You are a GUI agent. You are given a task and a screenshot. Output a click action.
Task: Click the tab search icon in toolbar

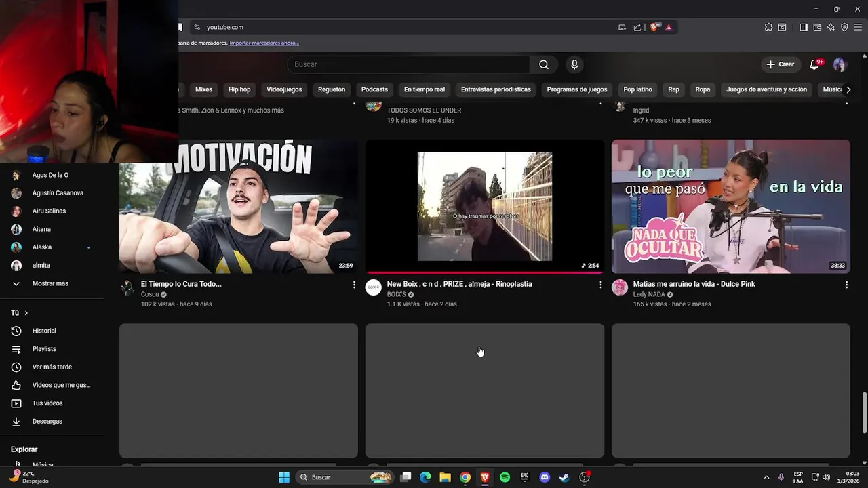point(782,27)
